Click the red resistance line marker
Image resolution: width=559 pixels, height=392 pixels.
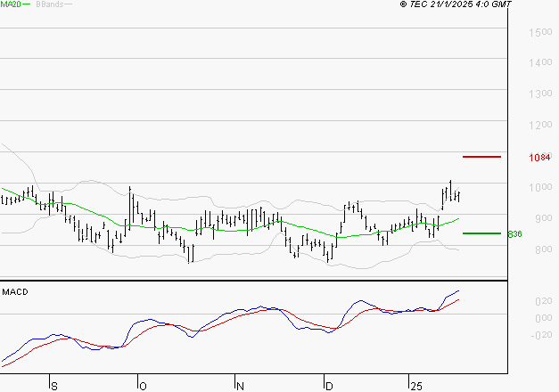[x=481, y=157]
